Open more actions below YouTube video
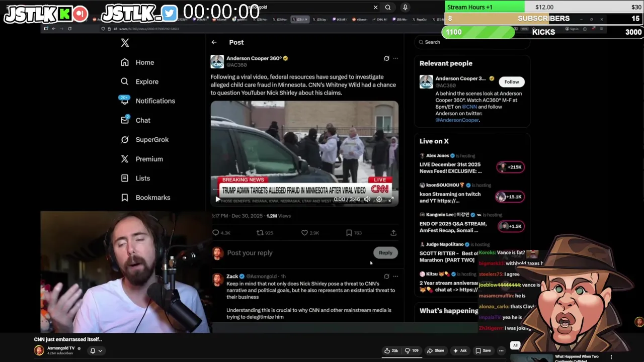644x362 pixels. [501, 351]
